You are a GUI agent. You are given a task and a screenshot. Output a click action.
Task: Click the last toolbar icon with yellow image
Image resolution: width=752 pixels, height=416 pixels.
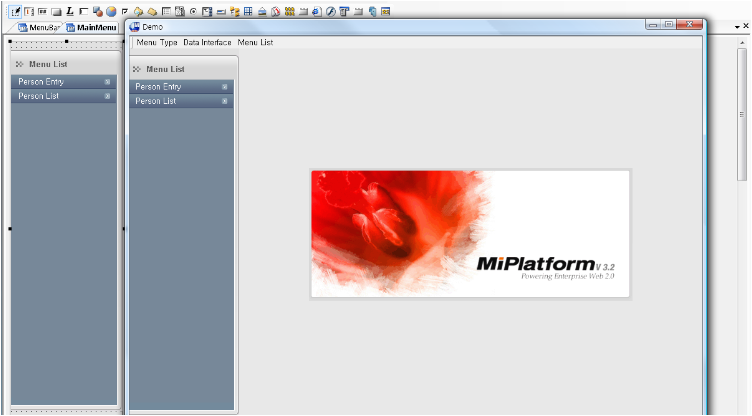tap(386, 11)
